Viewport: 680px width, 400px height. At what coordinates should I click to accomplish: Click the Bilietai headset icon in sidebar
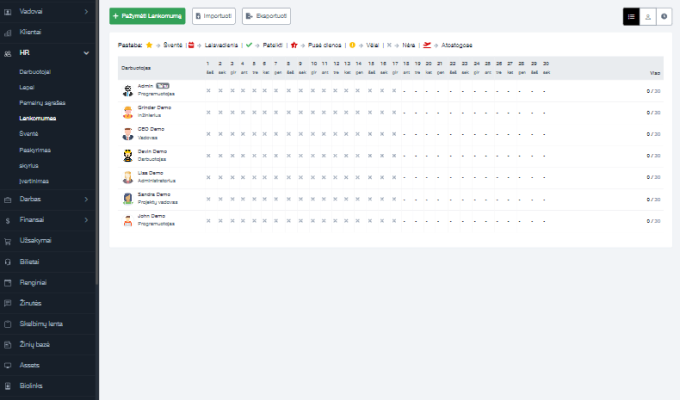[x=8, y=261]
